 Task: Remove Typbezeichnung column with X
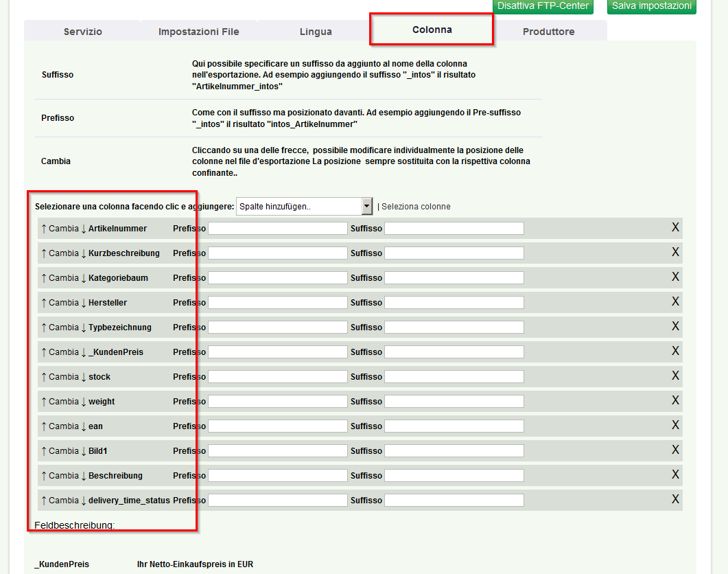(676, 326)
